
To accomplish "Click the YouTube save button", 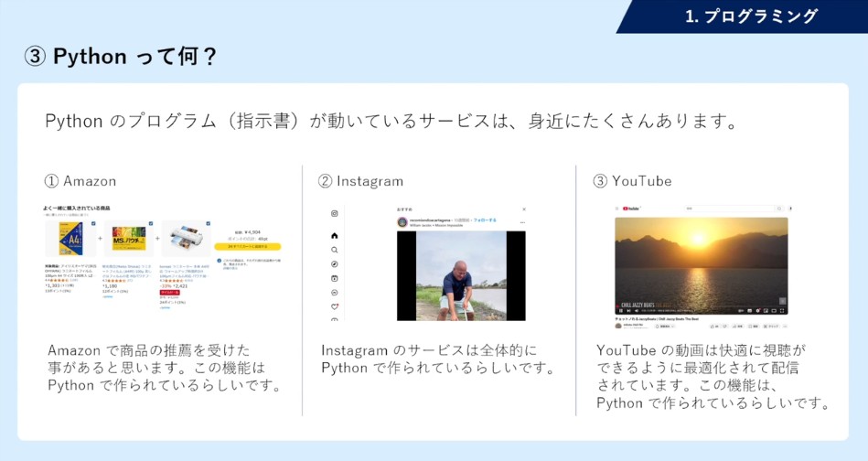I will coord(753,327).
